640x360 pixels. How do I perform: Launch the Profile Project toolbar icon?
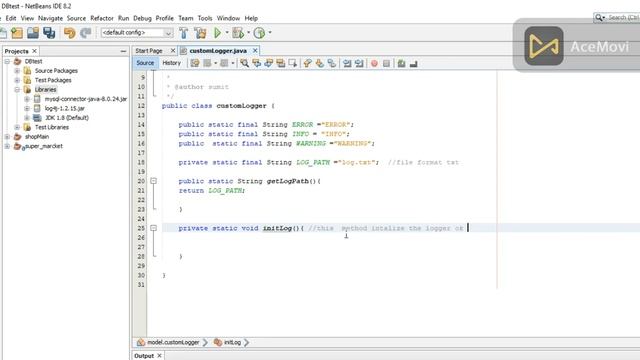(259, 33)
